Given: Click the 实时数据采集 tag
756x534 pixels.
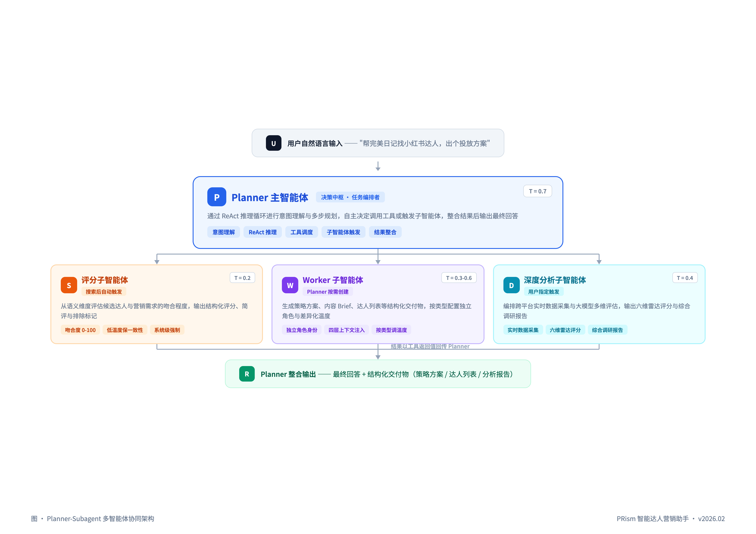Looking at the screenshot, I should (x=523, y=330).
